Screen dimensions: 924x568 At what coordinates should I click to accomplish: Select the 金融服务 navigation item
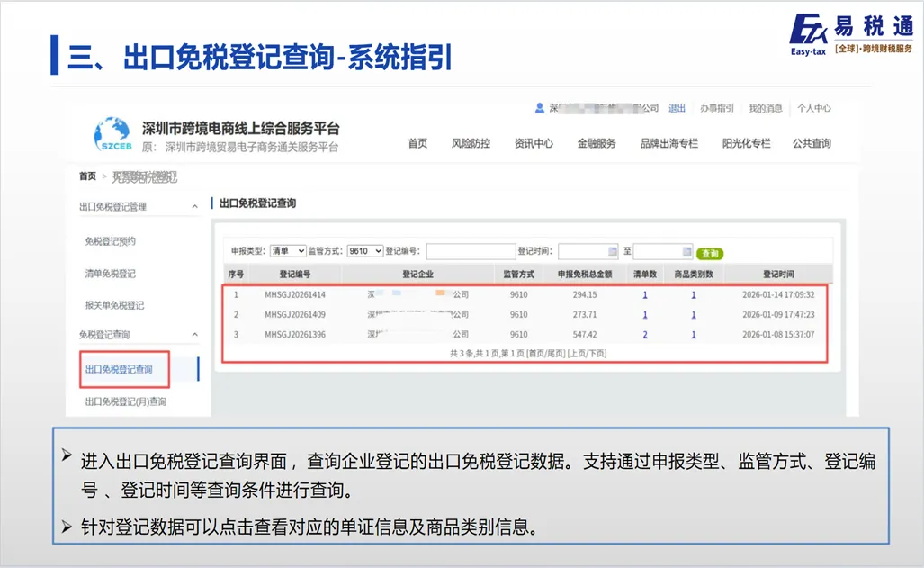(596, 142)
